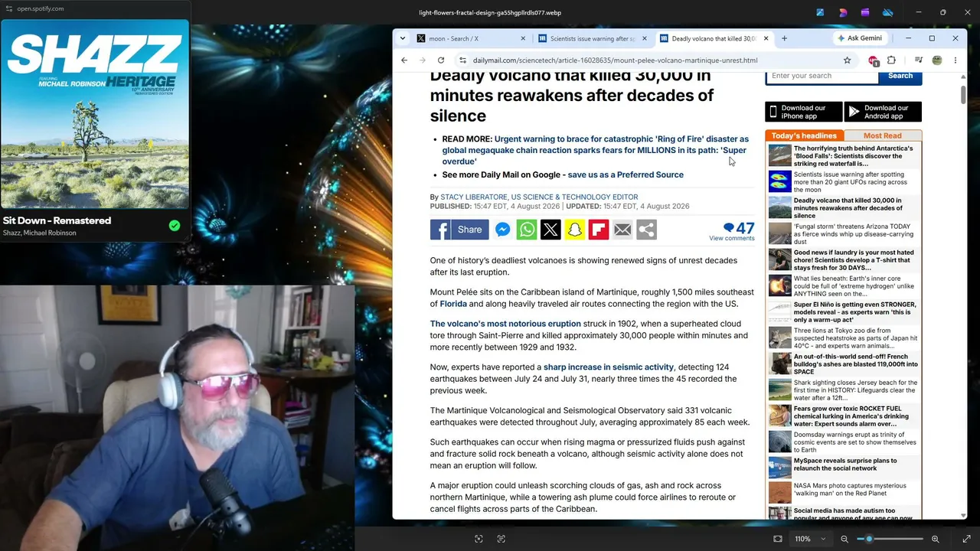Share article on X
Screen dimensions: 980x551
click(x=550, y=230)
